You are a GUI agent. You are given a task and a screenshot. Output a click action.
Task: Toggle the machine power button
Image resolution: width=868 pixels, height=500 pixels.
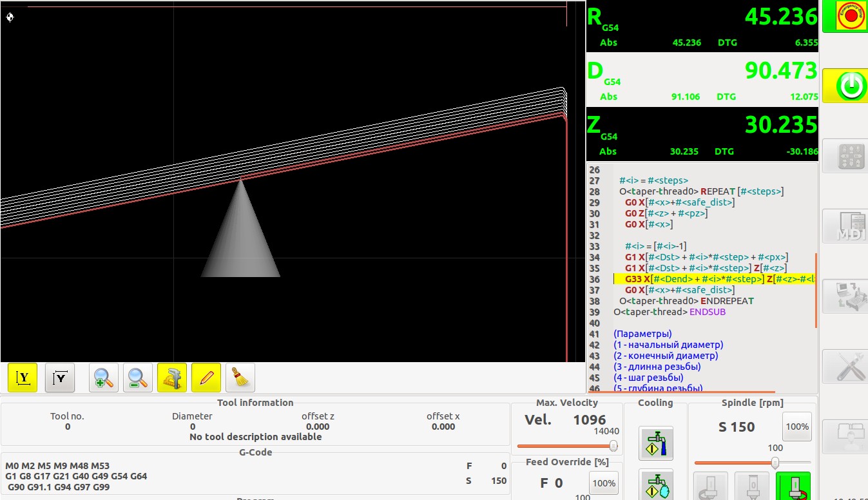pyautogui.click(x=845, y=85)
